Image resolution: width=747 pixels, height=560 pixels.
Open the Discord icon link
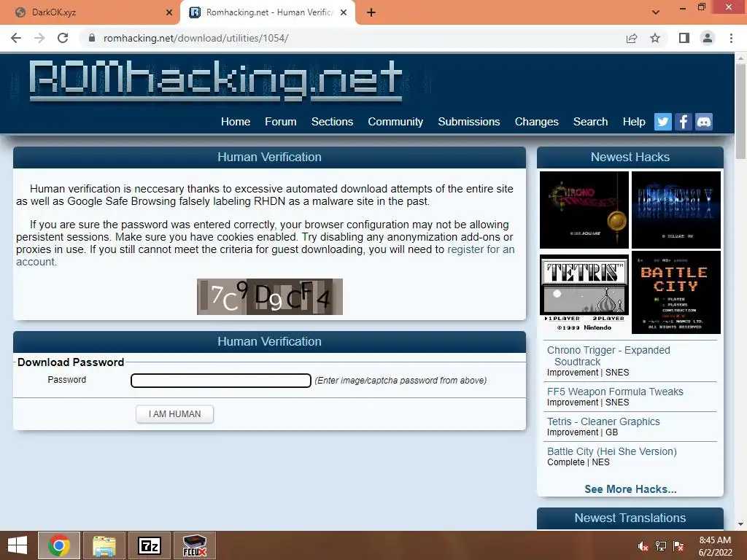(704, 122)
